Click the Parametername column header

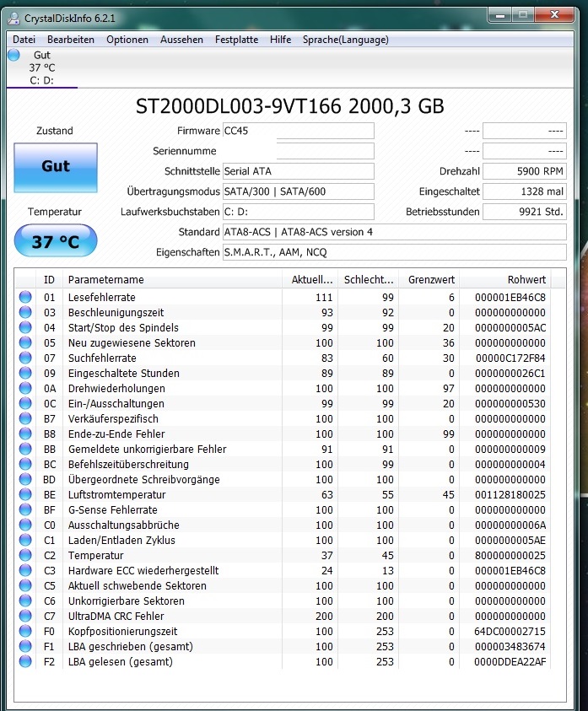172,280
